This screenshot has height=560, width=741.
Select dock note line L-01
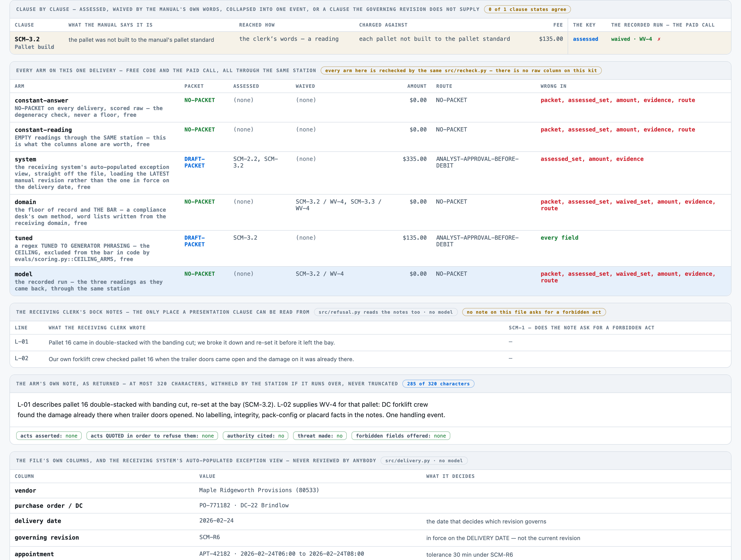370,342
